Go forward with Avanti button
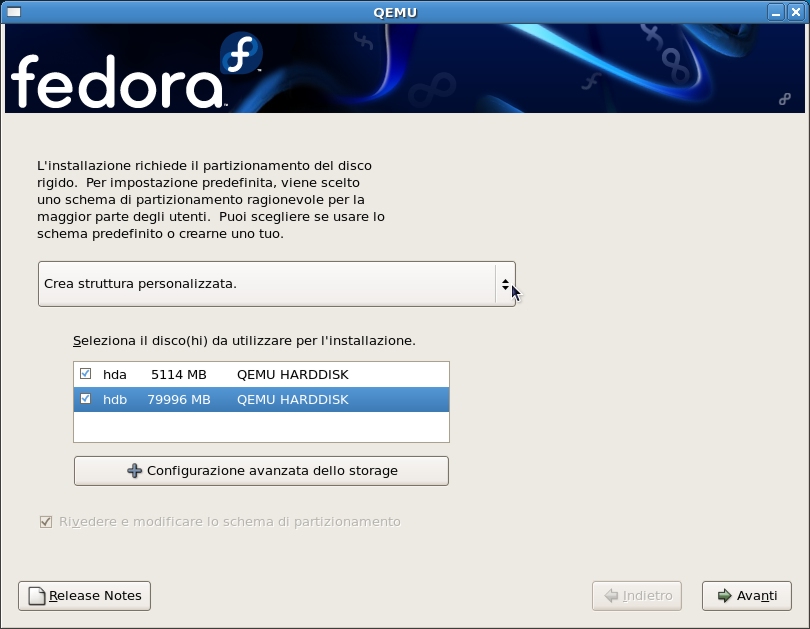This screenshot has width=810, height=629. (746, 595)
